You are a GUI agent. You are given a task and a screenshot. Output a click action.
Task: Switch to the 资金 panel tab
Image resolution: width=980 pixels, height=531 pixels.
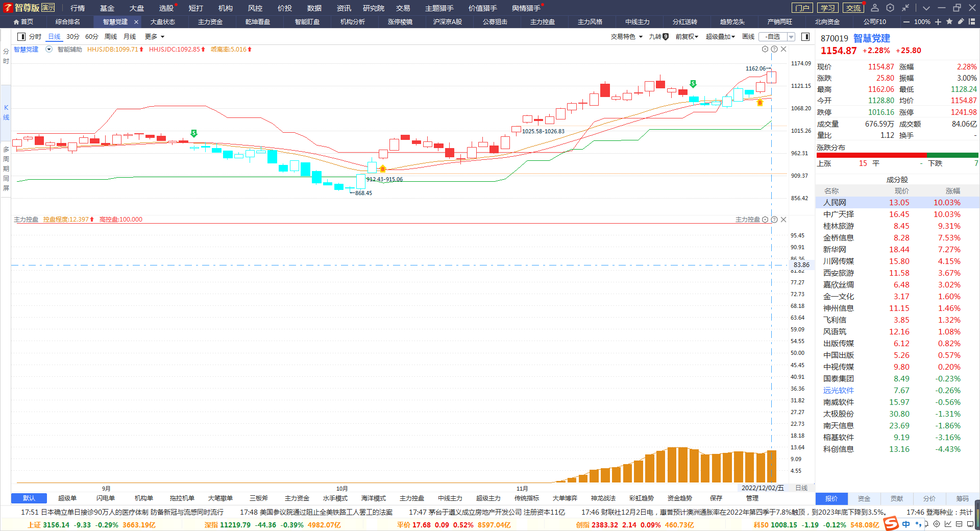864,499
